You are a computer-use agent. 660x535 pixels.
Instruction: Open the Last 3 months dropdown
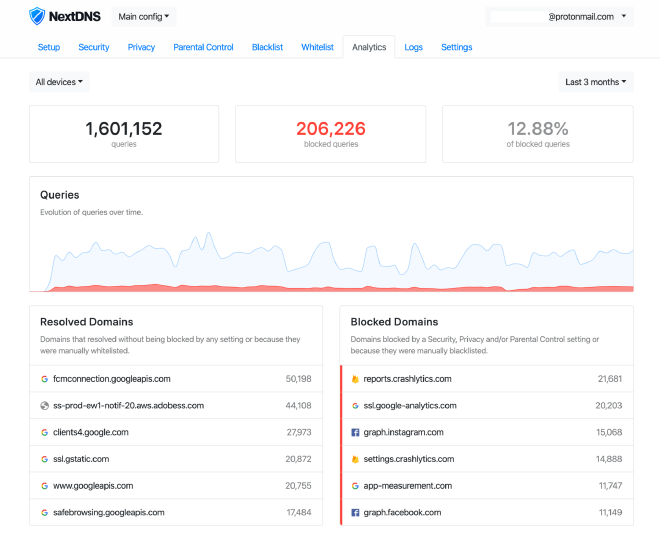click(x=596, y=82)
